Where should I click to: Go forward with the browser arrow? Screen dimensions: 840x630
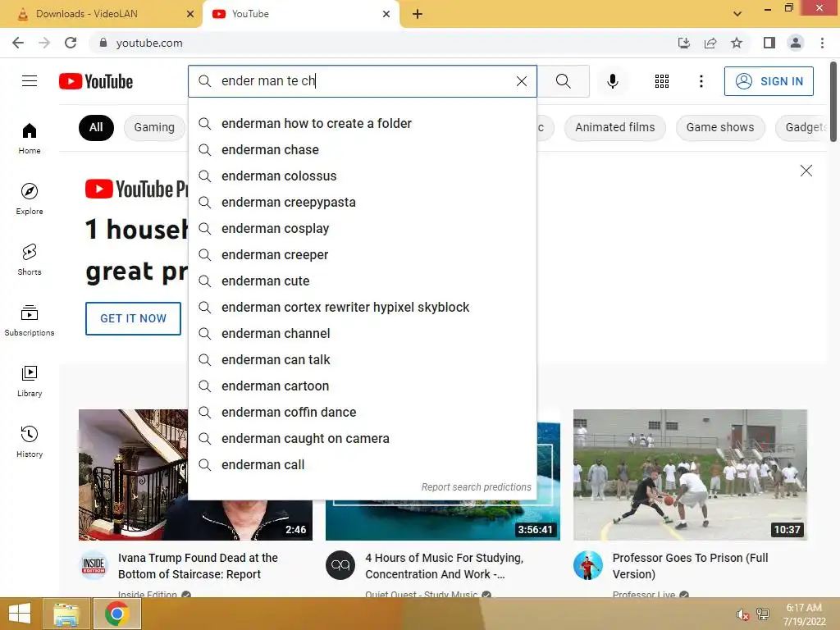44,43
